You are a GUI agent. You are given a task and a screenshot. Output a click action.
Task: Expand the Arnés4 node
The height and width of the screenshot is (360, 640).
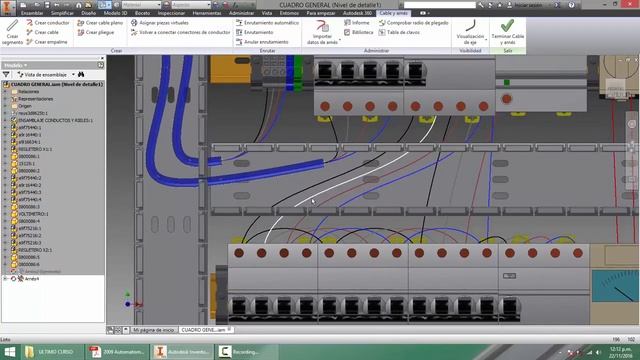click(x=5, y=279)
